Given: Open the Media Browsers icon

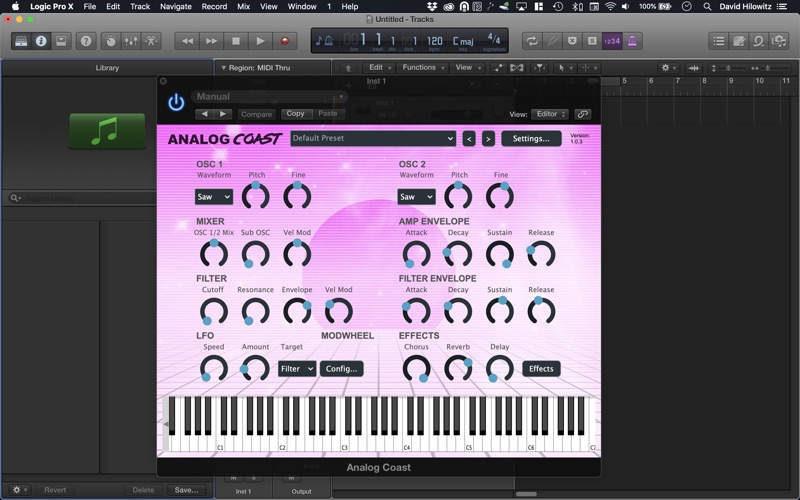Looking at the screenshot, I should point(779,41).
